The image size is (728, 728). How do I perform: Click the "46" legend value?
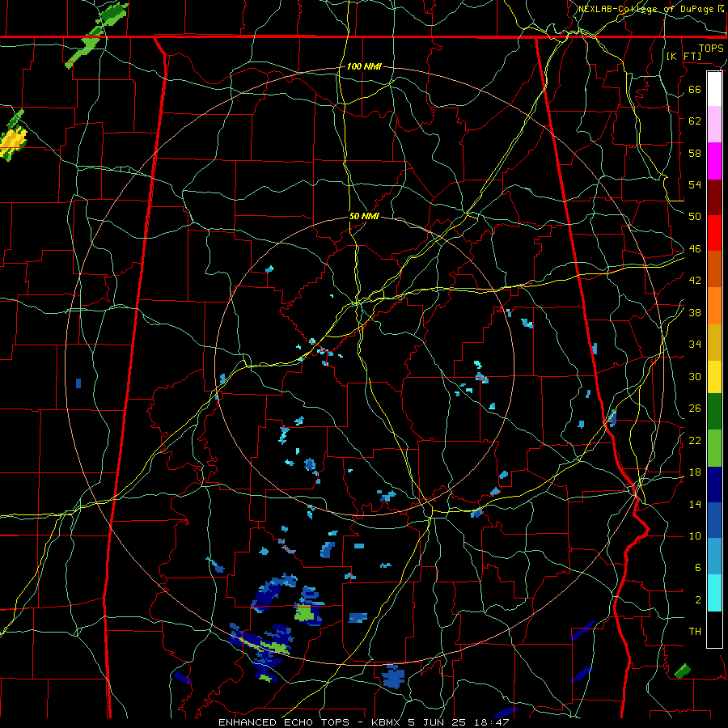(695, 249)
